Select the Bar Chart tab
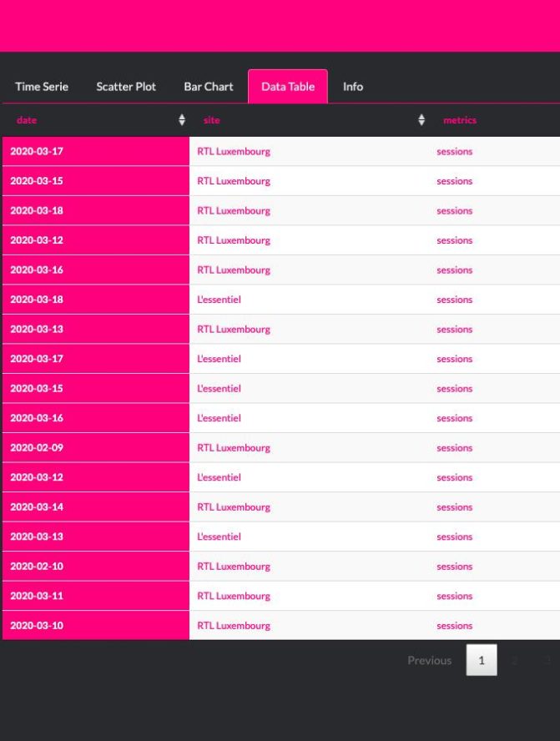The image size is (560, 741). tap(209, 87)
